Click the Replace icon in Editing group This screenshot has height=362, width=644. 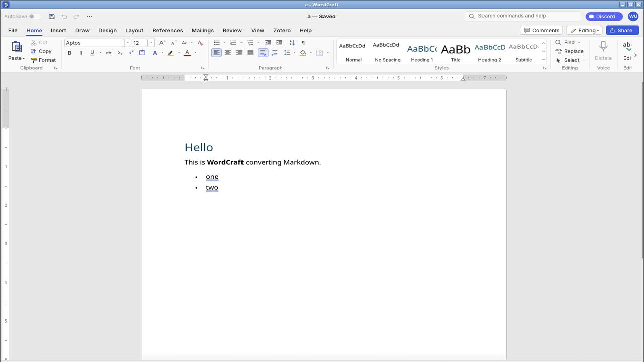558,51
